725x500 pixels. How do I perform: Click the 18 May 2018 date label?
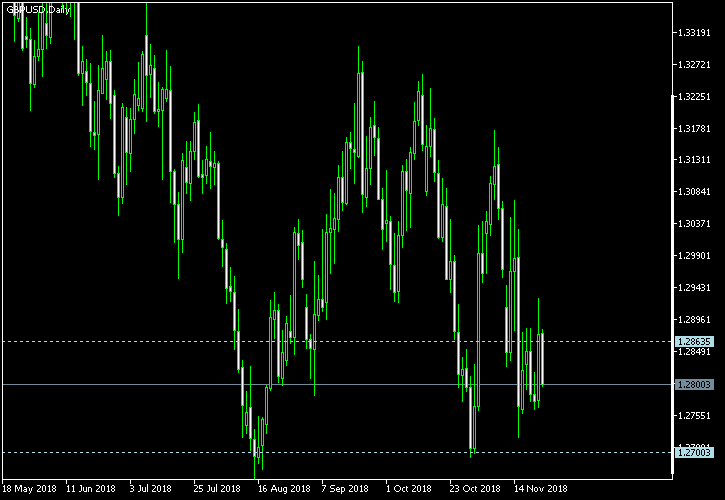[30, 489]
